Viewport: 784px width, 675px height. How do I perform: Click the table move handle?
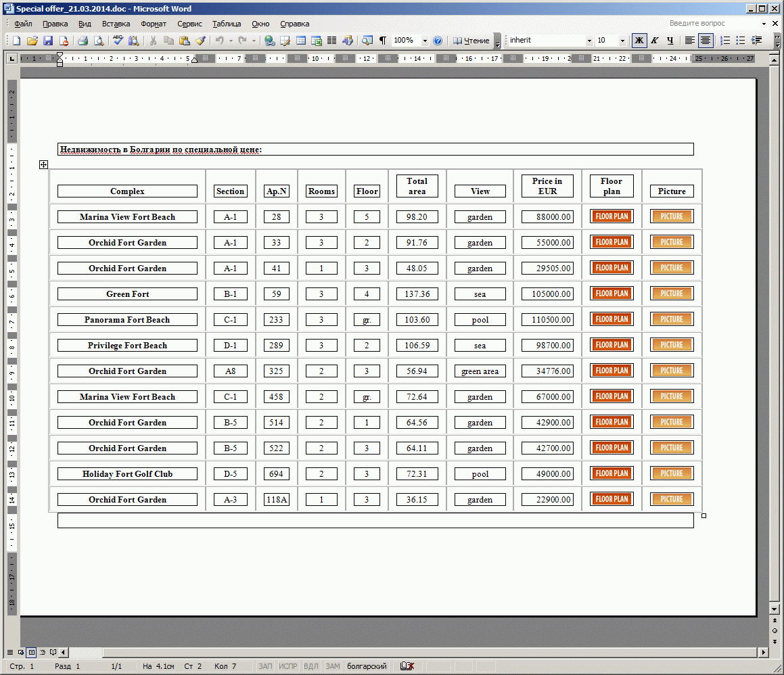(x=43, y=164)
